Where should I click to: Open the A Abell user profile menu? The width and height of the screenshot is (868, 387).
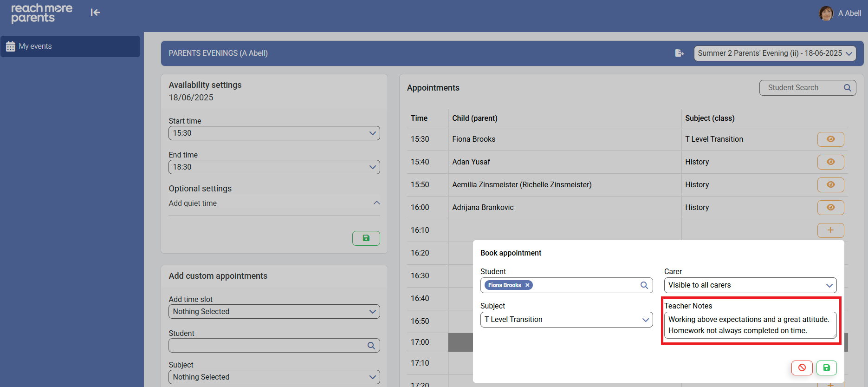[841, 13]
